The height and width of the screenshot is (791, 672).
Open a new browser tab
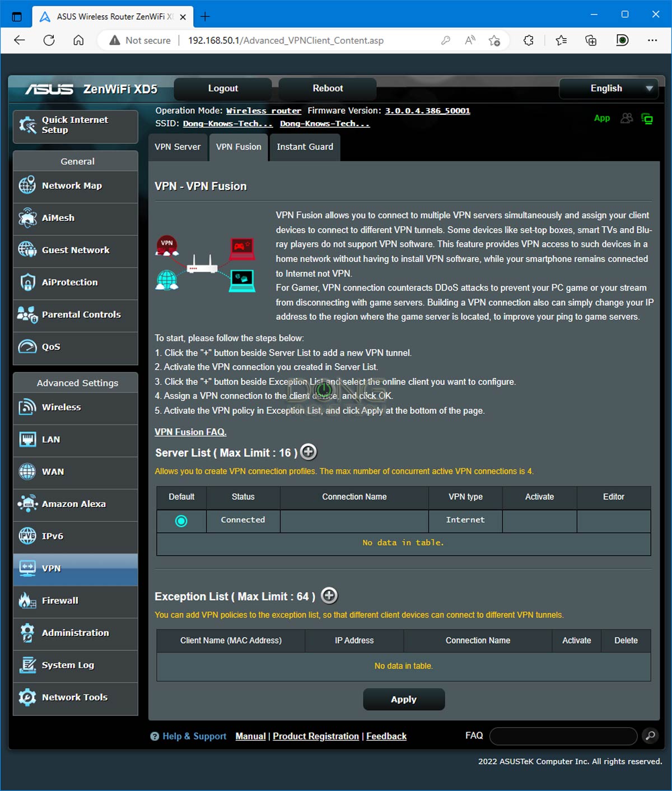[206, 17]
